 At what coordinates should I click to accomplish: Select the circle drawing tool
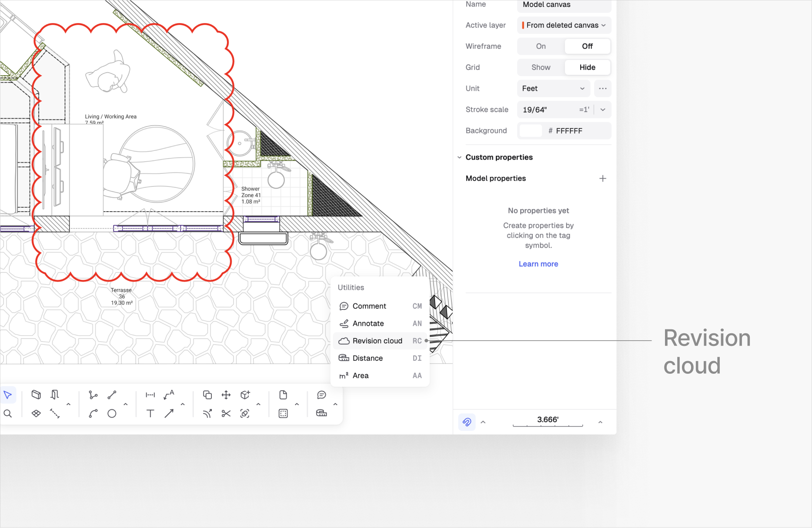pyautogui.click(x=112, y=413)
